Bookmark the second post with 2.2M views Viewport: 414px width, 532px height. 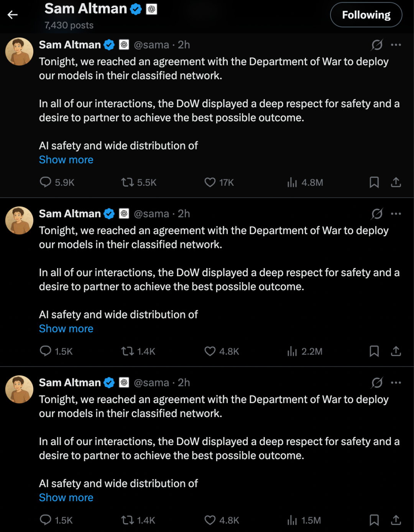tap(374, 351)
